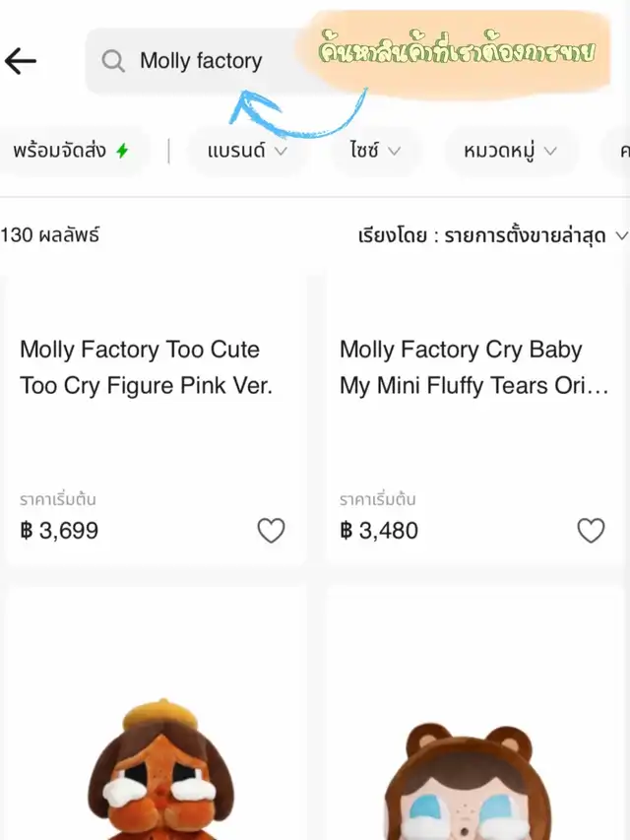Select the orange dog crying figure thumbnail
The width and height of the screenshot is (630, 840).
[156, 768]
